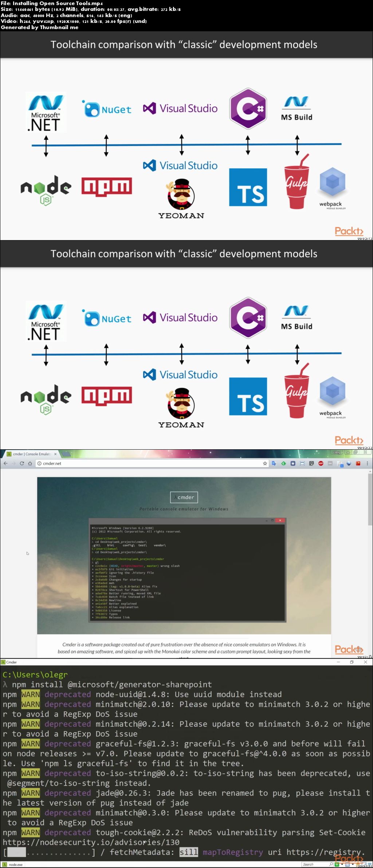Open the Google Translate extension icon
Image resolution: width=373 pixels, height=868 pixels.
point(274,463)
